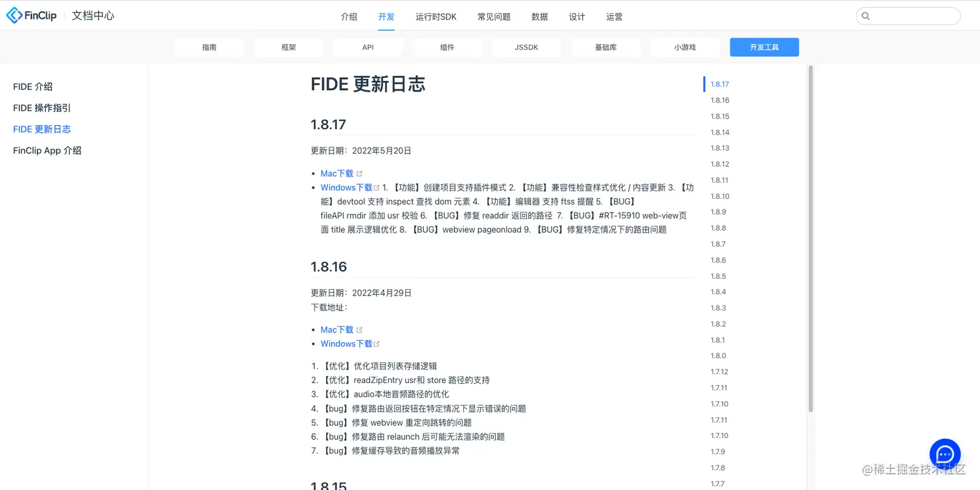Open FIDE 介绍 in the left sidebar

(x=33, y=87)
